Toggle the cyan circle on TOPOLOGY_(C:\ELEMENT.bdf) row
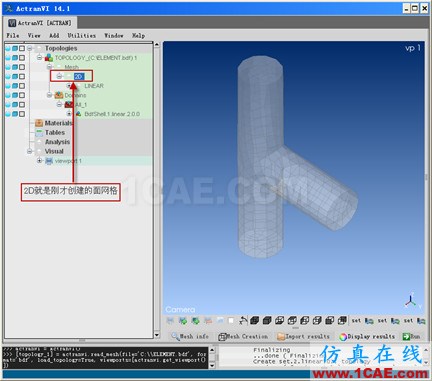This screenshot has width=432, height=381. pyautogui.click(x=8, y=58)
